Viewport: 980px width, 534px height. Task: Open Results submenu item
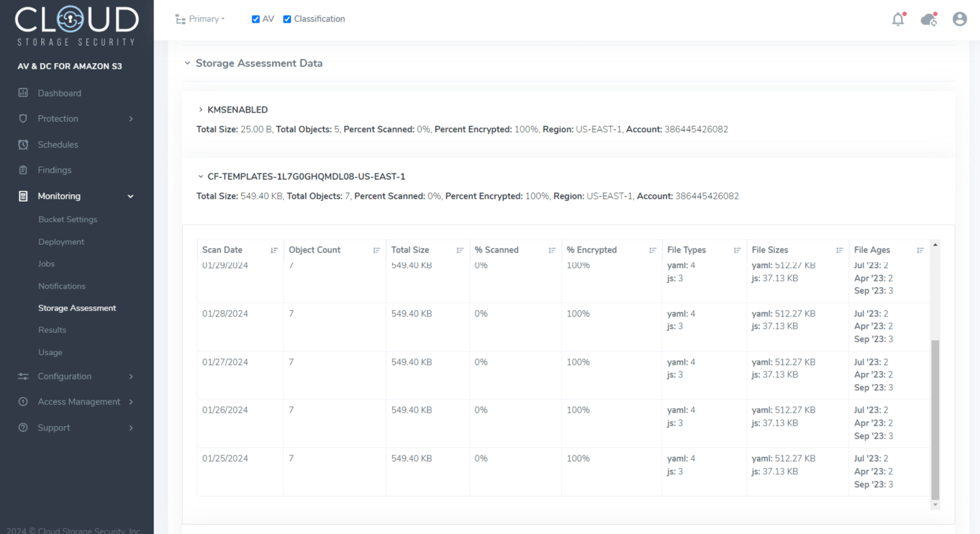click(x=52, y=330)
